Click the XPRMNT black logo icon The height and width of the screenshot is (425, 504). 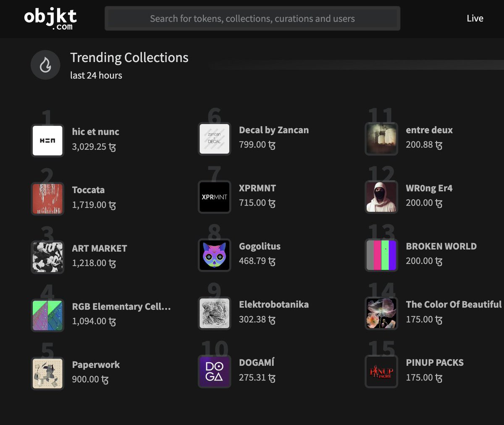[215, 197]
